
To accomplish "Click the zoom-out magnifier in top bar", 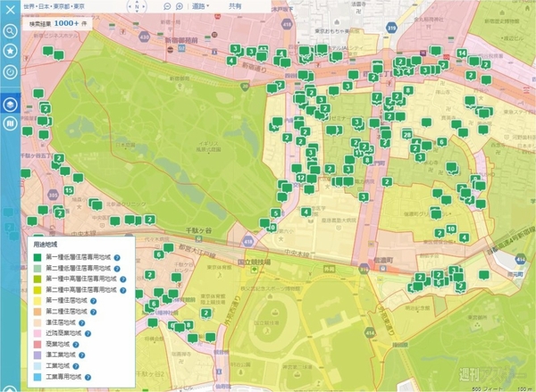I will tap(167, 6).
